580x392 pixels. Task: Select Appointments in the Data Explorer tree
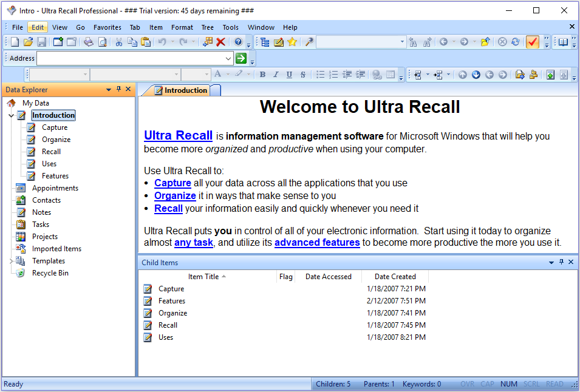coord(55,188)
